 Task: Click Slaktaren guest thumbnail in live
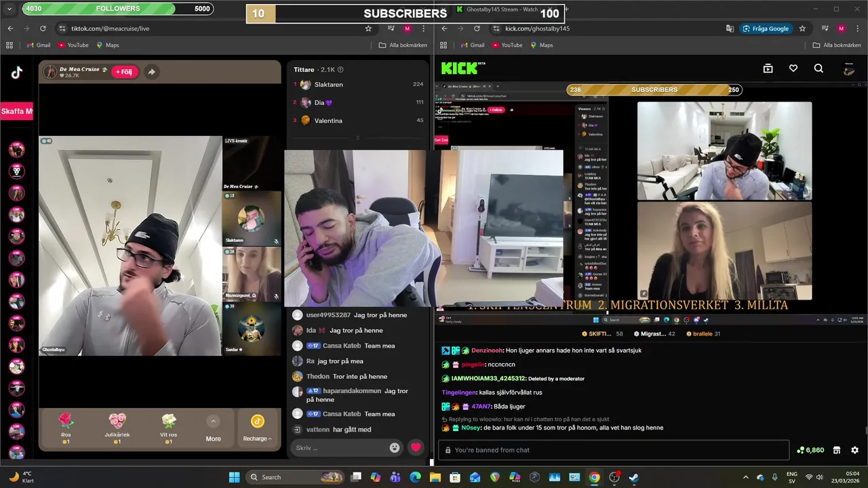point(252,218)
